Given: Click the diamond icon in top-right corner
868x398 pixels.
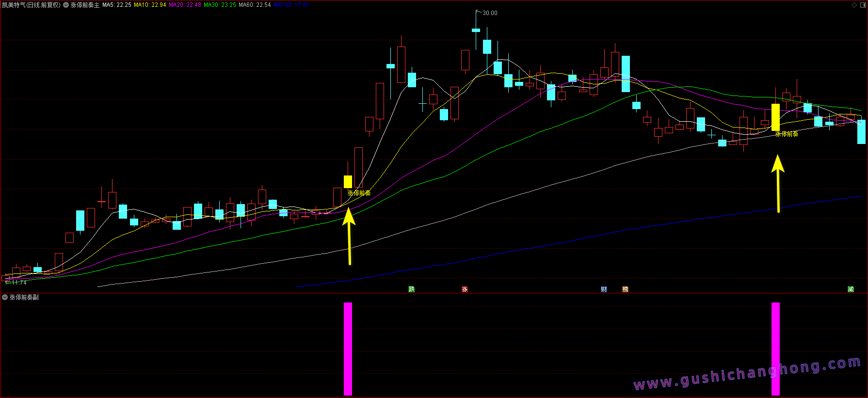Looking at the screenshot, I should (854, 5).
